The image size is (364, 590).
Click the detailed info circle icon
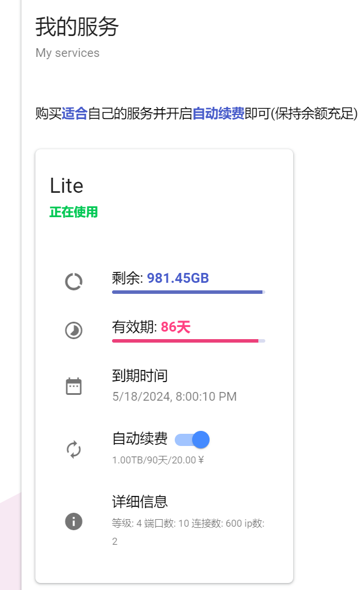pyautogui.click(x=74, y=521)
